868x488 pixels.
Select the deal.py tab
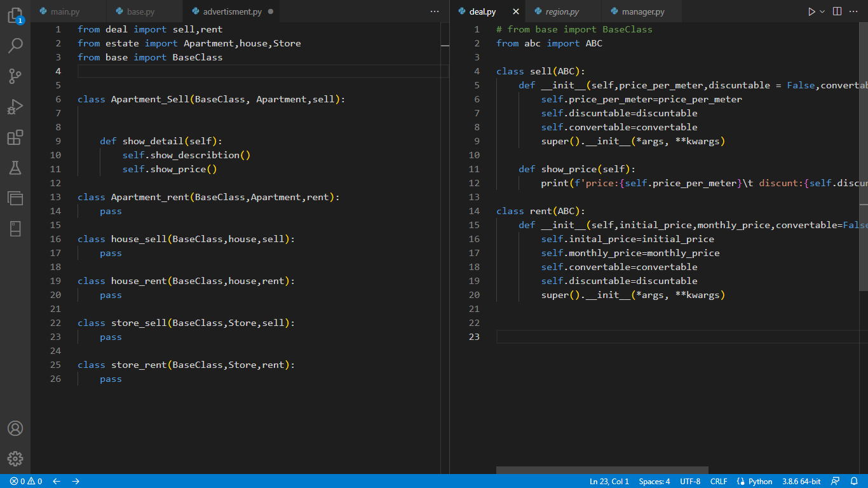(483, 11)
